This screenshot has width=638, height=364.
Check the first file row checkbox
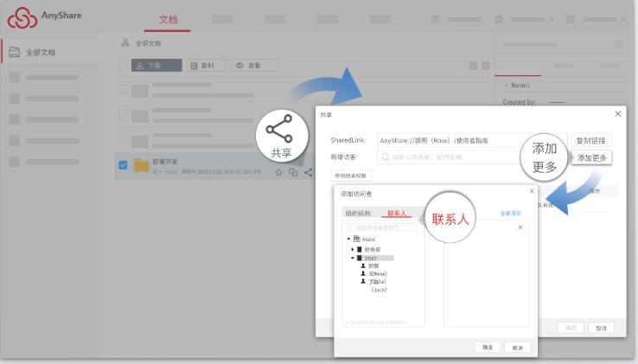pyautogui.click(x=123, y=89)
